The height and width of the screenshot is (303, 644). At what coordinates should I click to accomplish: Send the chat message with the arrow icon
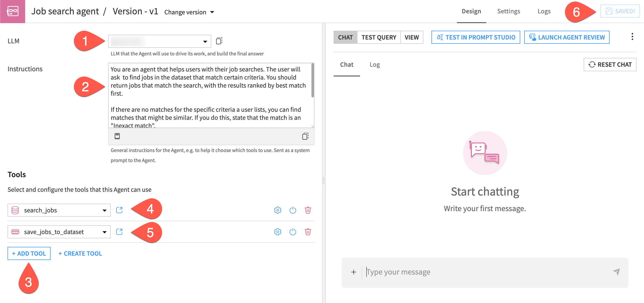click(616, 272)
